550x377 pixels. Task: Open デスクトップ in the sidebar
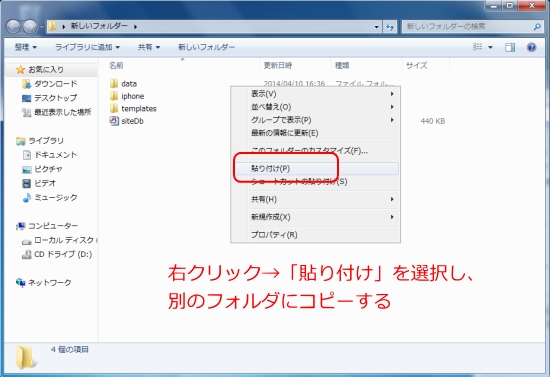(55, 98)
